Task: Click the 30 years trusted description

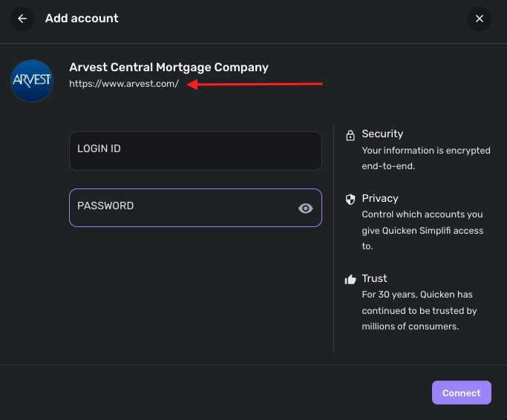Action: [419, 310]
